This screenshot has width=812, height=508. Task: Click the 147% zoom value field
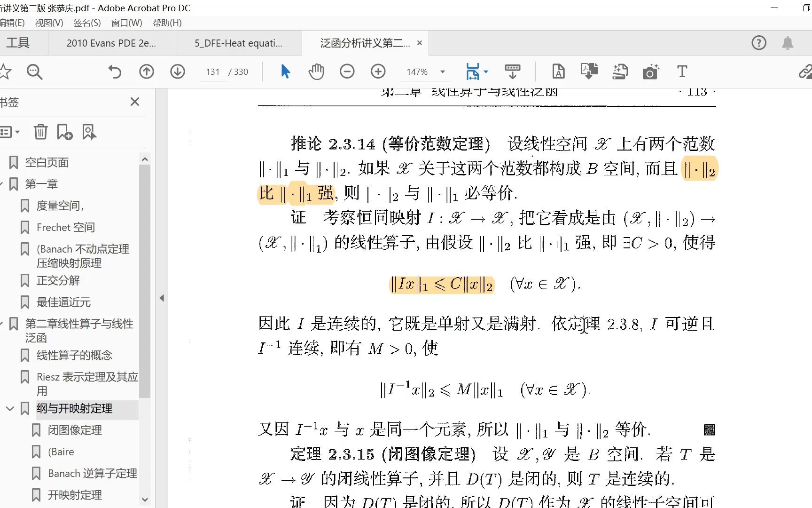pos(417,72)
